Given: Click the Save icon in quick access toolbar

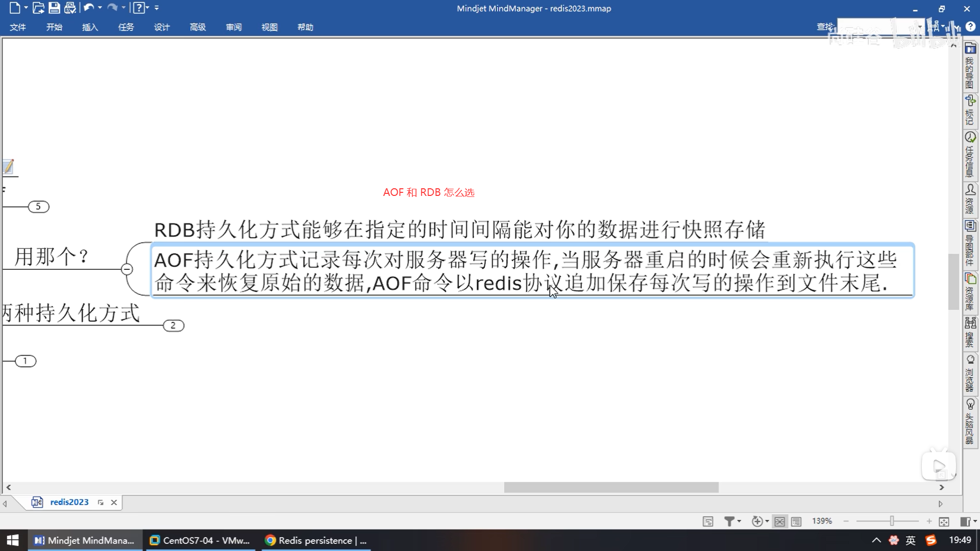Looking at the screenshot, I should [x=54, y=8].
